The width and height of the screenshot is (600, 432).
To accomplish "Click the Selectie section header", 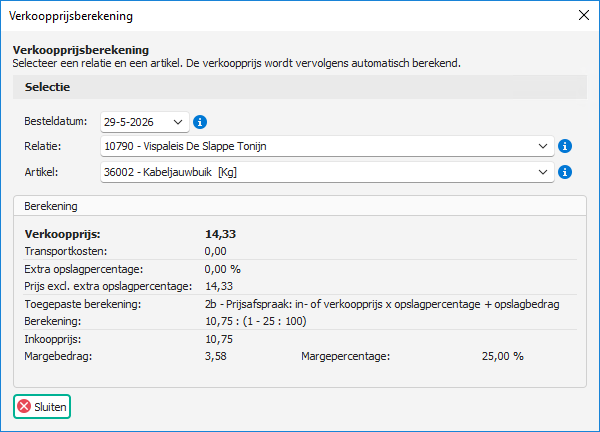I will 300,87.
